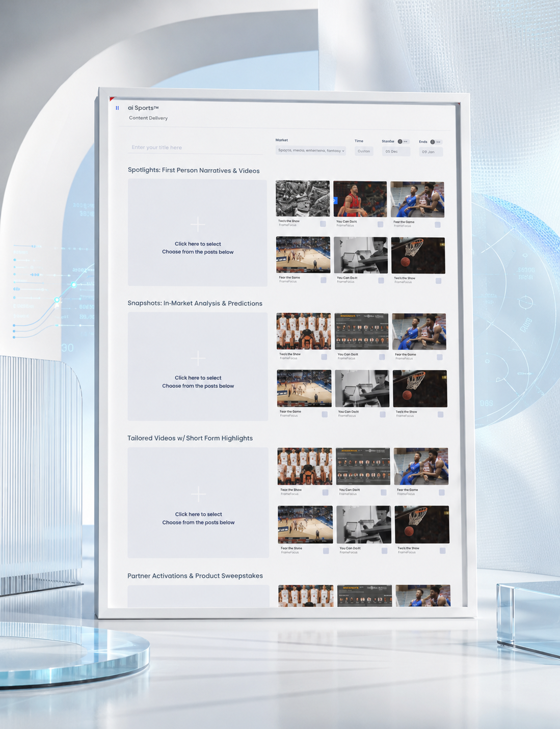Select the seated players thumbnail in Spotlights
The width and height of the screenshot is (560, 729).
point(417,200)
